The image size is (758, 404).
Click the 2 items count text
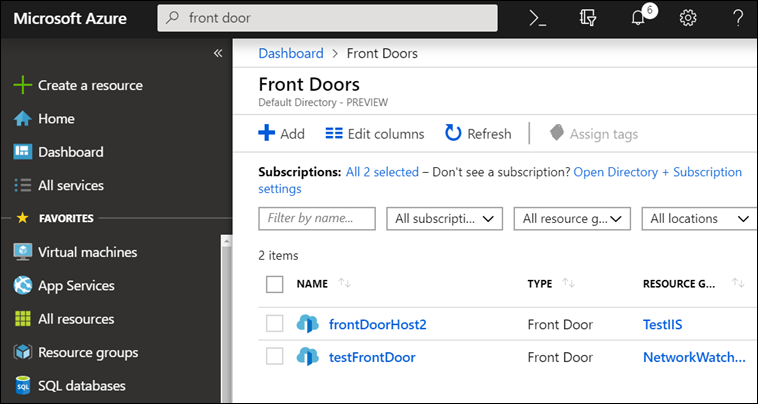coord(278,256)
